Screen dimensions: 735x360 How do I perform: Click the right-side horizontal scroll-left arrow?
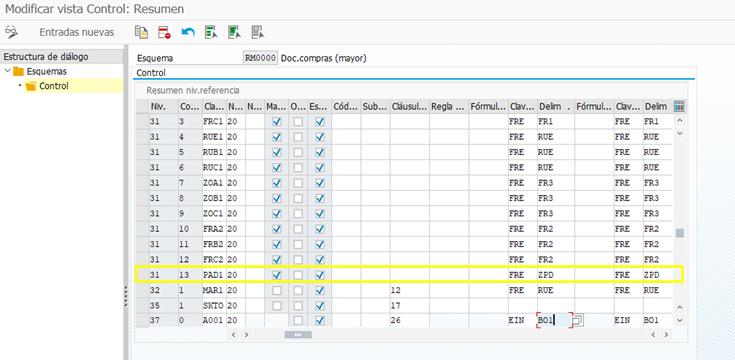tap(653, 335)
